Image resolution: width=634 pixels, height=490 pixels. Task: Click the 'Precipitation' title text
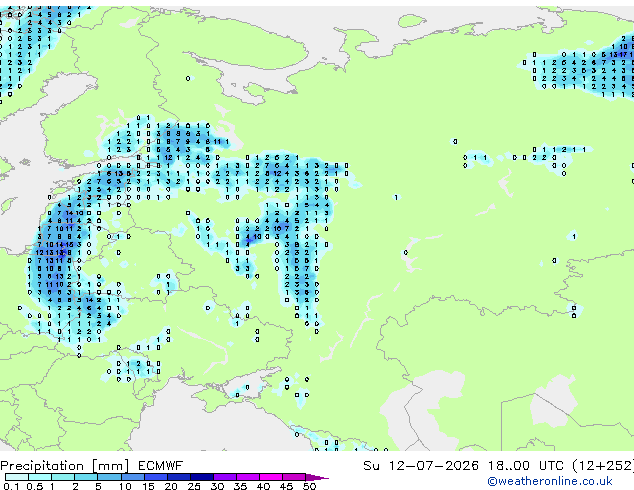[42, 466]
